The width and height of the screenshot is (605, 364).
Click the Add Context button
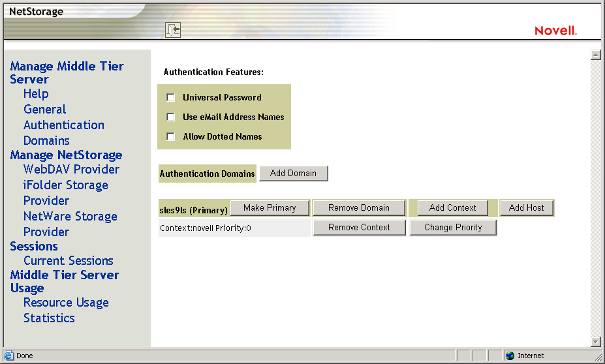click(x=452, y=208)
